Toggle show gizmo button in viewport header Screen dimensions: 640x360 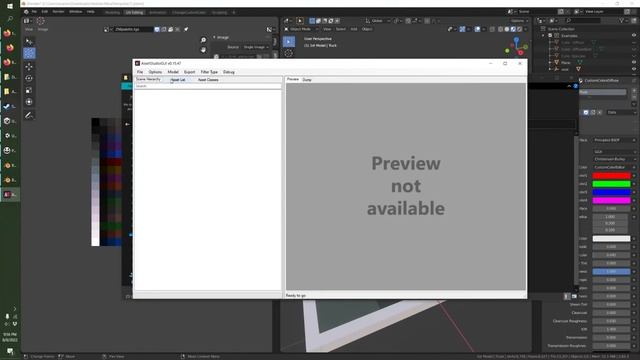[x=462, y=29]
